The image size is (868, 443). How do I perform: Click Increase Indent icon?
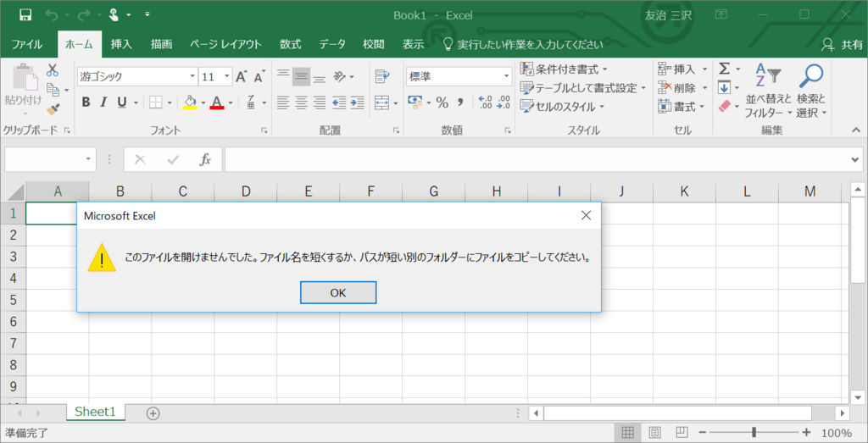click(358, 102)
